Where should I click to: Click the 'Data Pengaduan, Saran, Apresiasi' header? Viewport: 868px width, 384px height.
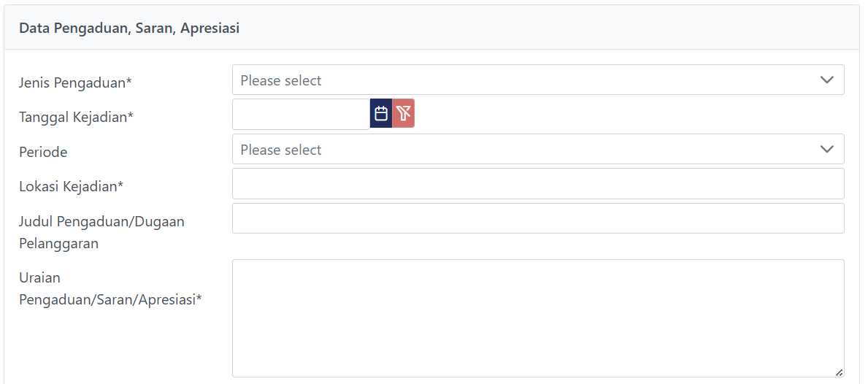tap(129, 28)
